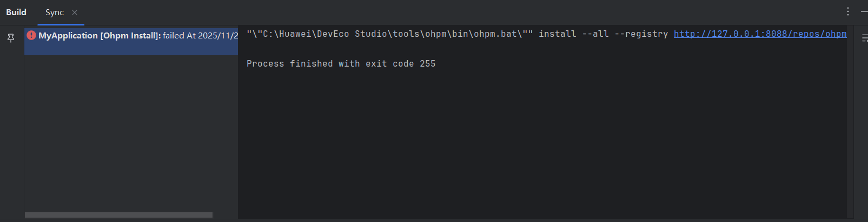Click the build tree's horizontal scrollbar thumb

[x=118, y=215]
